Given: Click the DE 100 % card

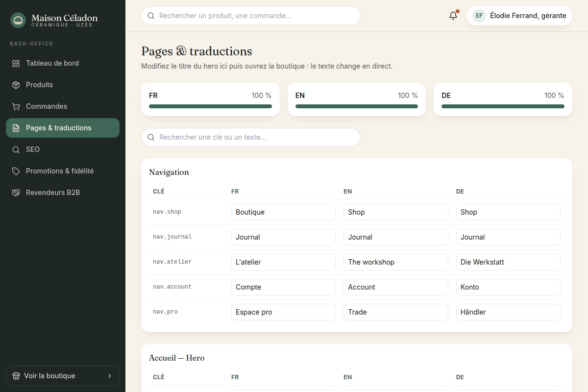Looking at the screenshot, I should [503, 99].
